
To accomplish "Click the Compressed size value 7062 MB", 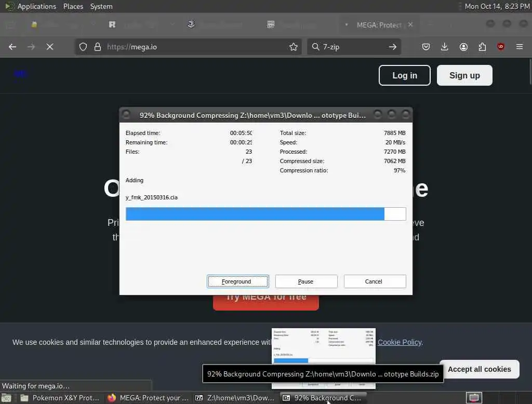I will (395, 161).
